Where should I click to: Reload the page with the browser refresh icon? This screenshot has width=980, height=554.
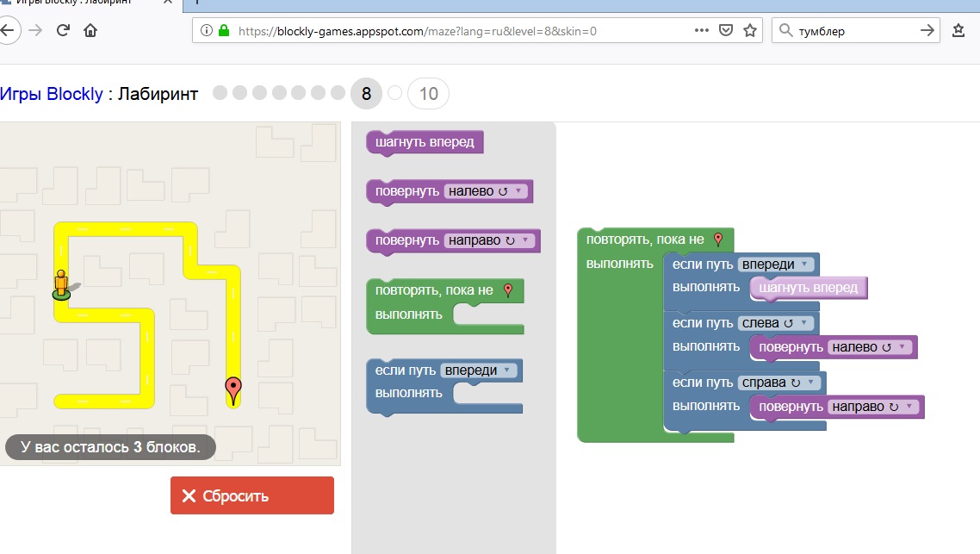pyautogui.click(x=63, y=30)
